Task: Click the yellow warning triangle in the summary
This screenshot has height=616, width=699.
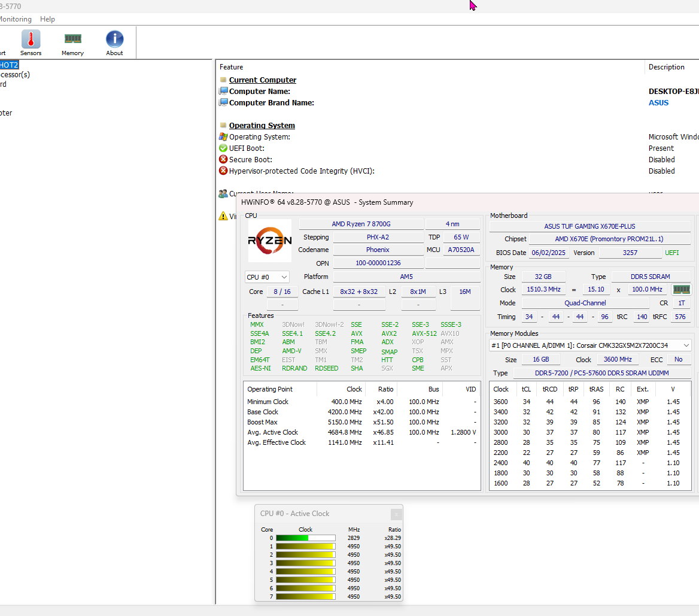Action: [224, 216]
